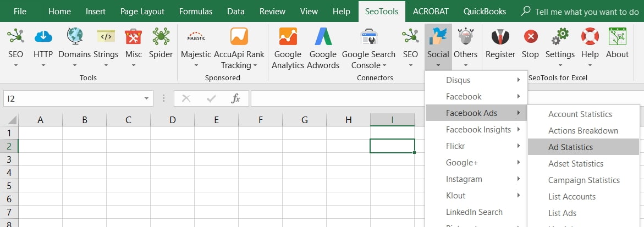Select column A header
This screenshot has width=644, height=227.
[40, 120]
